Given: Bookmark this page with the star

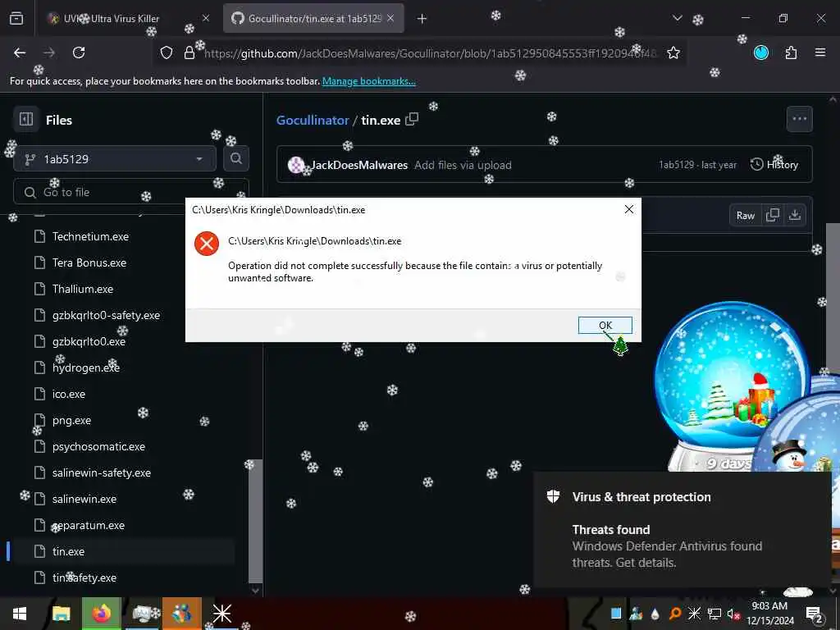Looking at the screenshot, I should 673,52.
